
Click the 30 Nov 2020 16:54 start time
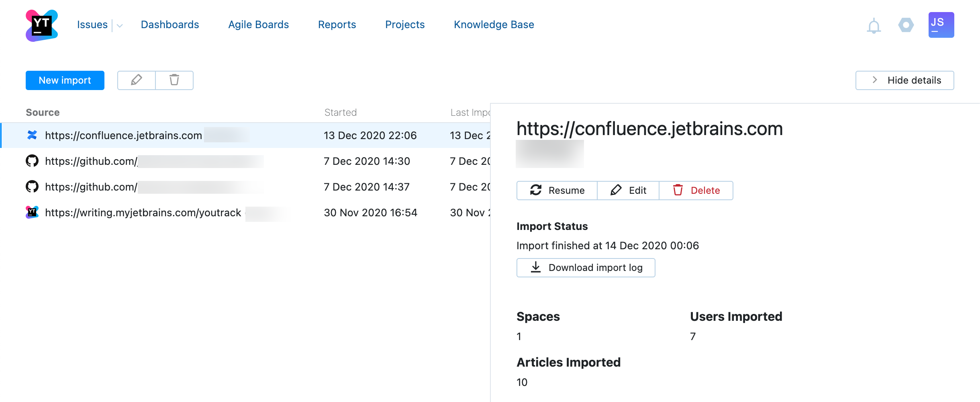tap(371, 213)
